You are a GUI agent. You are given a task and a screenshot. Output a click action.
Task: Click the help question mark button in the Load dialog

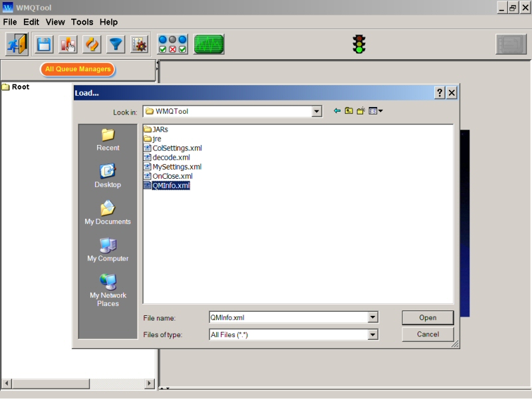pyautogui.click(x=440, y=92)
